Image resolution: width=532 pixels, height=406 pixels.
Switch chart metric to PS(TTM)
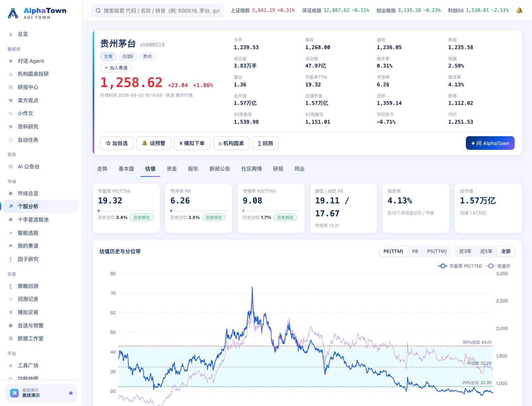click(437, 251)
